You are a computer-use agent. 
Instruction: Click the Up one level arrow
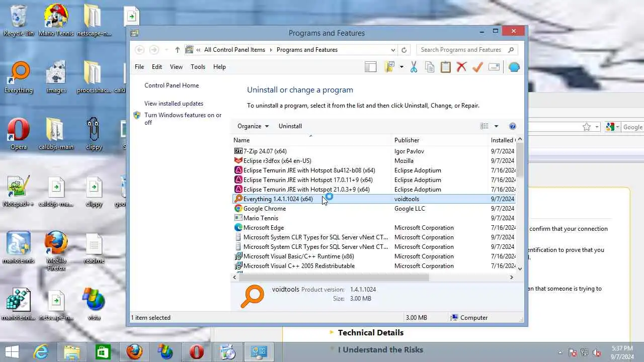click(x=177, y=50)
